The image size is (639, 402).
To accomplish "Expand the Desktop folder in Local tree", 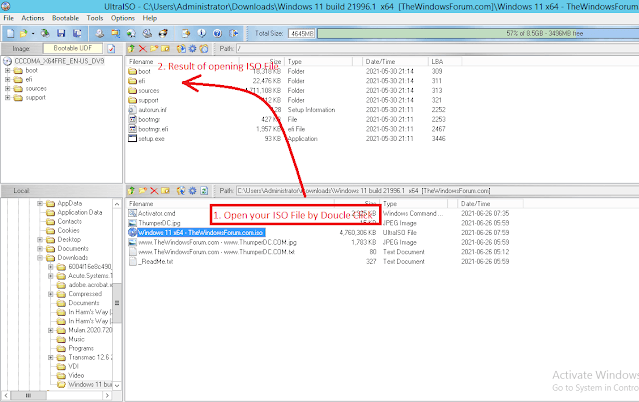I will (40, 239).
